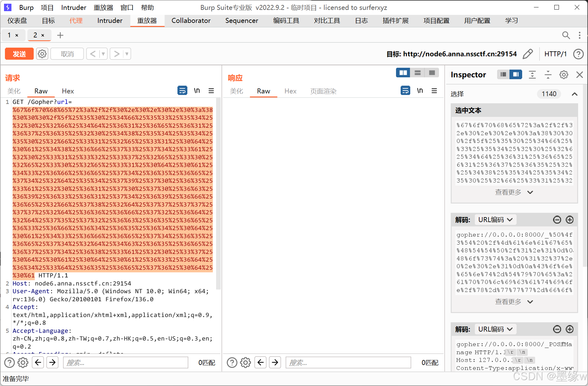The width and height of the screenshot is (588, 386).
Task: Switch request view to 美化 pretty
Action: click(x=14, y=91)
